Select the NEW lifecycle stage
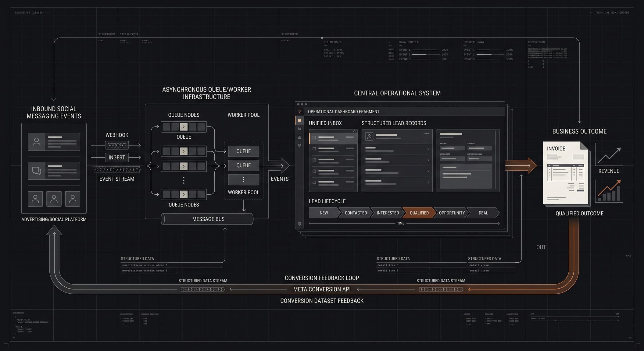 [324, 213]
